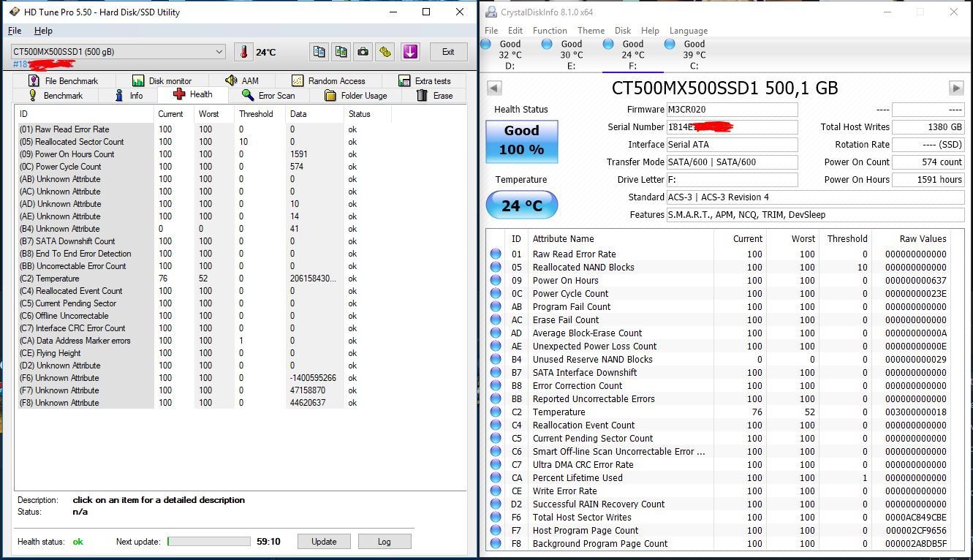Viewport: 973px width, 560px height.
Task: Click status dot of Program Fail Count row
Action: 496,307
